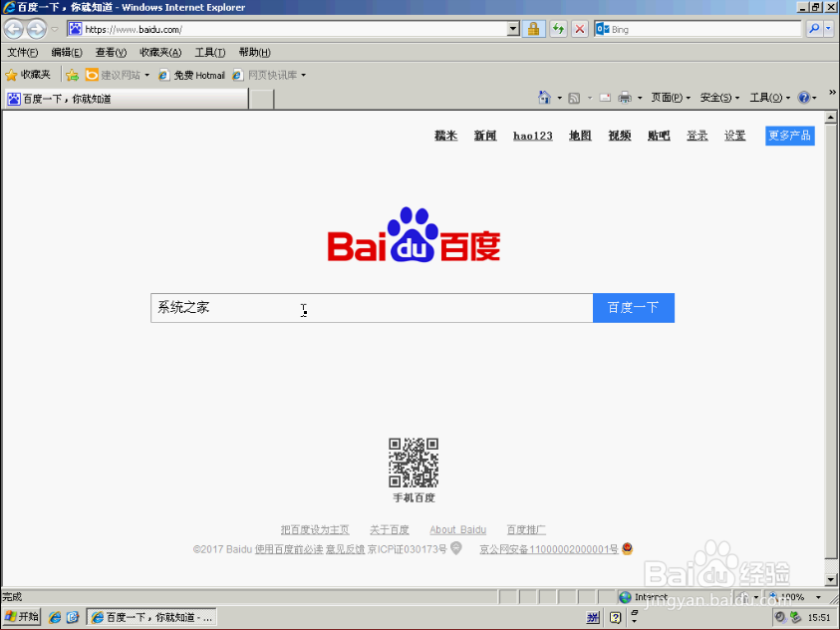Click the Bing search box
The height and width of the screenshot is (630, 840).
tap(698, 29)
